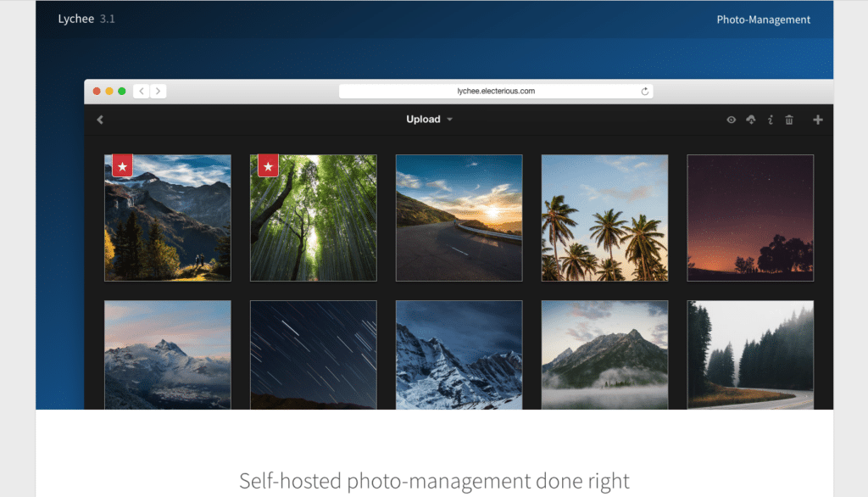Go back using the left chevron arrow
Screen dimensions: 868x497
pyautogui.click(x=100, y=120)
